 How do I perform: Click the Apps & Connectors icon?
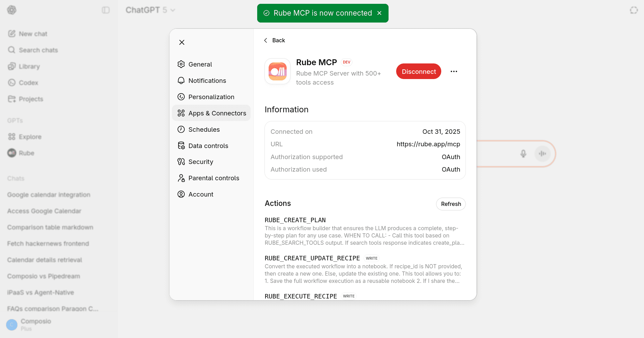pyautogui.click(x=181, y=113)
